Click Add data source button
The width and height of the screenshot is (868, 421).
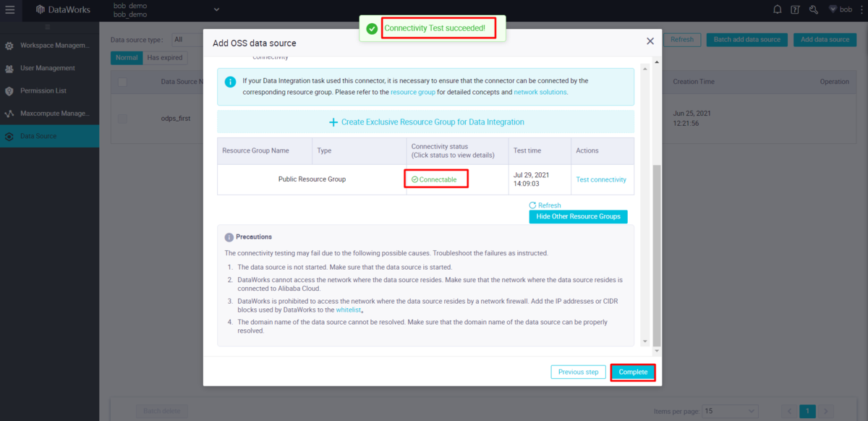click(x=825, y=40)
